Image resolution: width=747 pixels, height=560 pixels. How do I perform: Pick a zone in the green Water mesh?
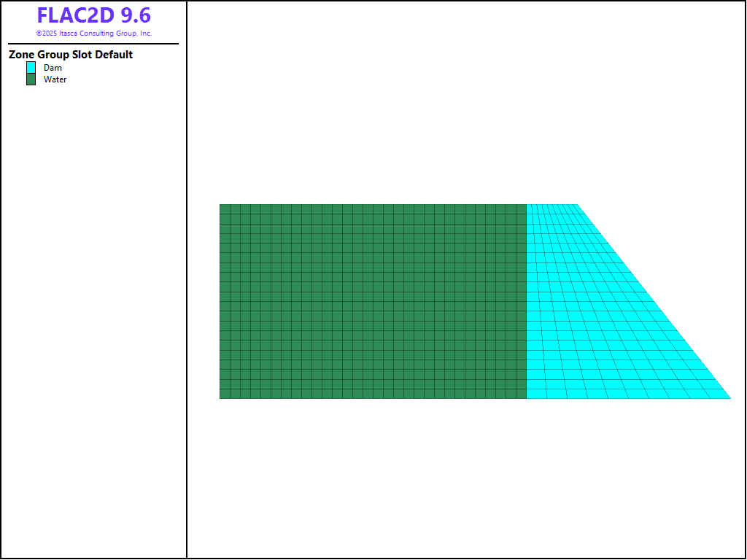click(x=372, y=301)
